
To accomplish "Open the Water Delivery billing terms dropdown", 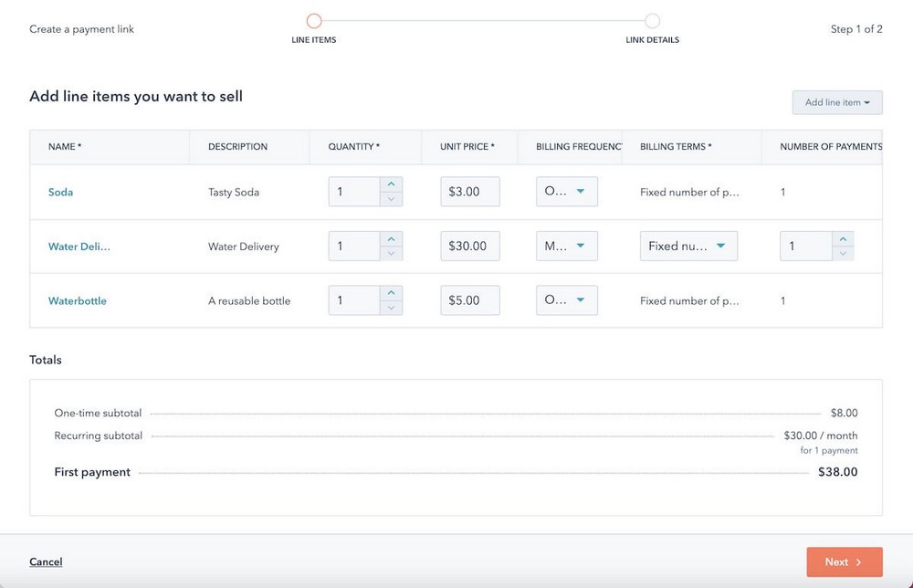I will coord(688,247).
